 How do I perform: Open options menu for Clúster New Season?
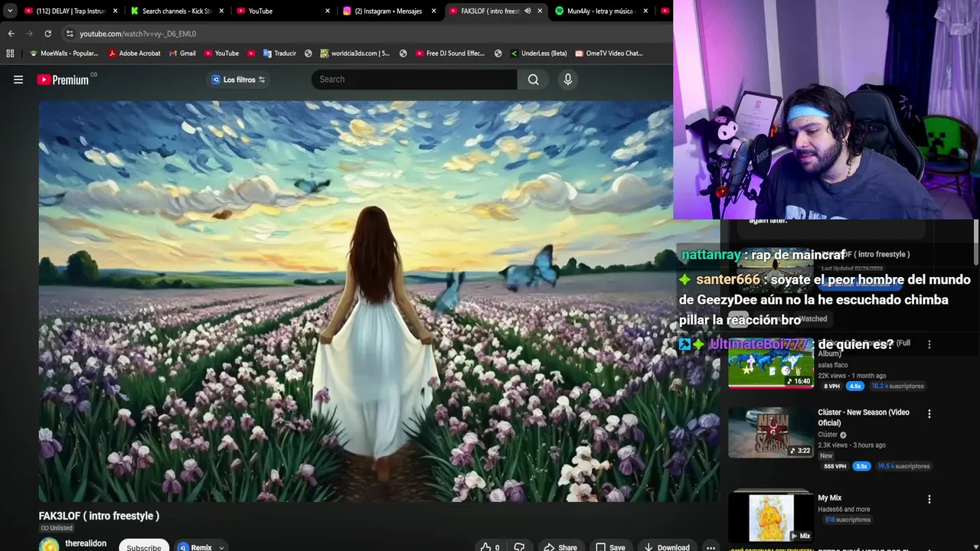[x=929, y=414]
